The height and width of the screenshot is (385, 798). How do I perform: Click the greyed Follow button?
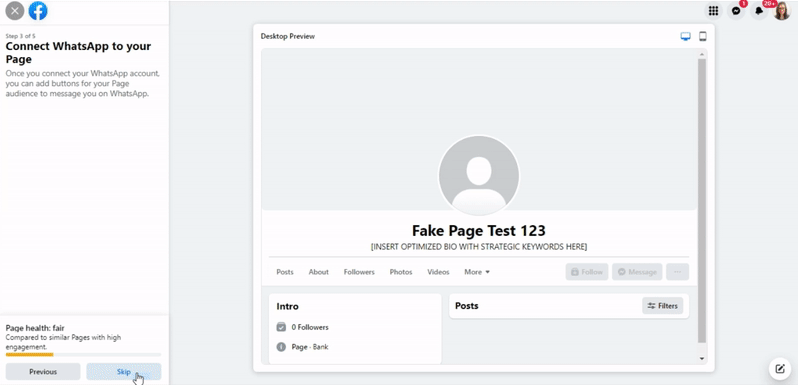coord(587,272)
